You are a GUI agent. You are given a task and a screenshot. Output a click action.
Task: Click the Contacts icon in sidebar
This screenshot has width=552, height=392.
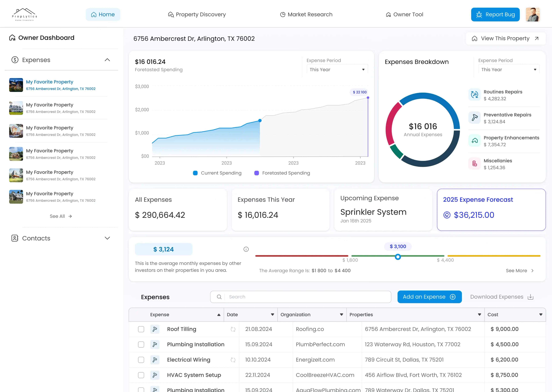(x=15, y=238)
